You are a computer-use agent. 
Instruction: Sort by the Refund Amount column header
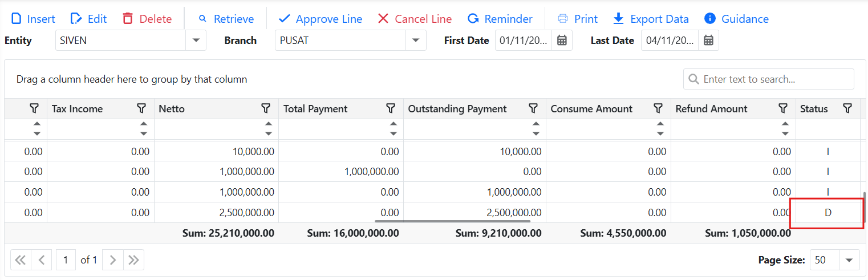point(711,109)
